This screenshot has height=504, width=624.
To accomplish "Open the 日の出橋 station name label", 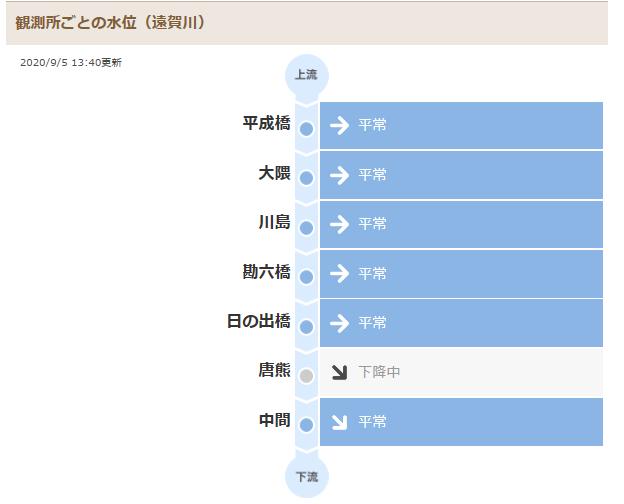I will click(x=259, y=321).
